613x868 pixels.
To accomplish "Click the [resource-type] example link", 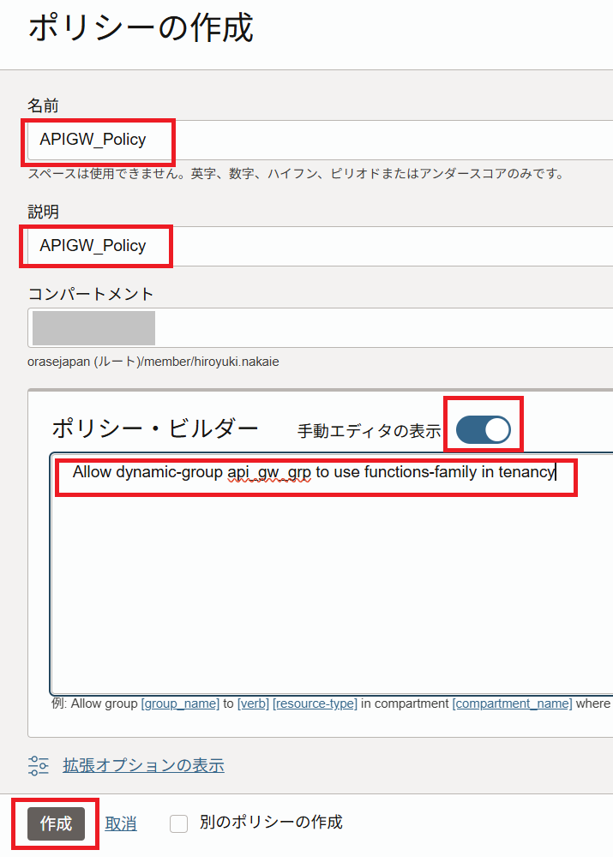I will (315, 703).
